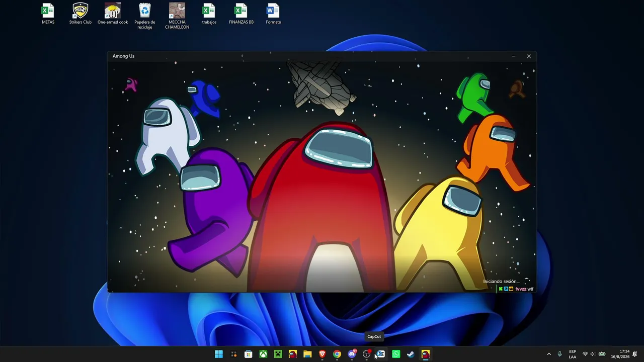
Task: Select the One-armed cook desktop icon
Action: pos(113,14)
